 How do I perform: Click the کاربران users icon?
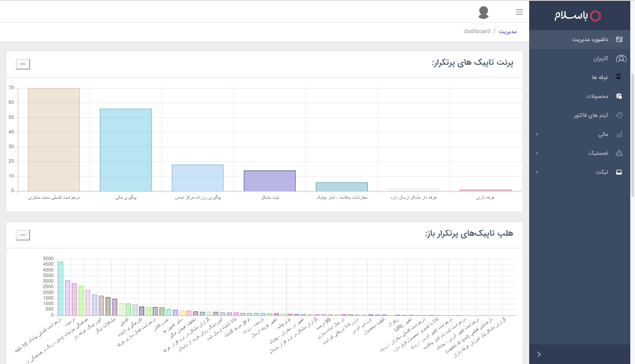621,59
